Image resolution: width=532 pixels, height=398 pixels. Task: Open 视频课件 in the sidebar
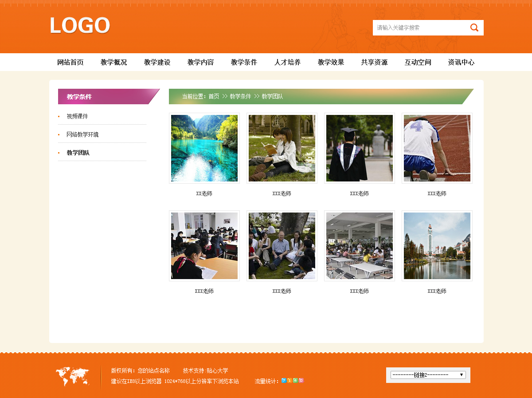(78, 116)
